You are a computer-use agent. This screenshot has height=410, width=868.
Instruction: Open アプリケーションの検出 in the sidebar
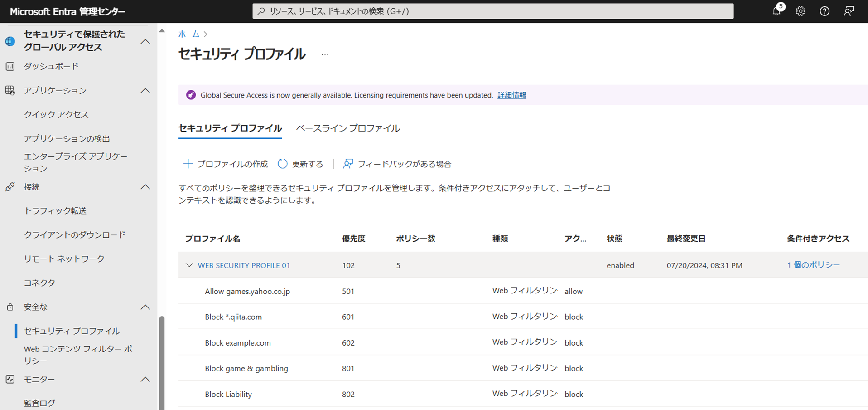[x=67, y=138]
